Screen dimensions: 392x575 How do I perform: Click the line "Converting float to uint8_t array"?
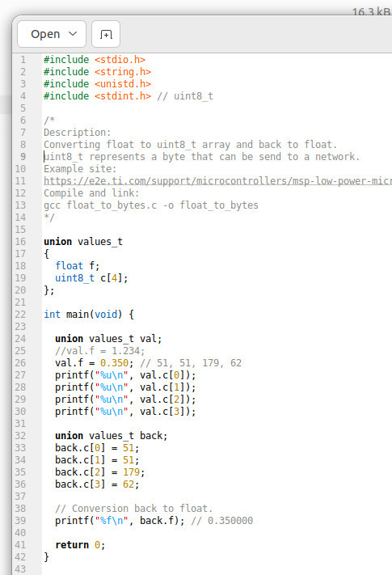point(190,145)
